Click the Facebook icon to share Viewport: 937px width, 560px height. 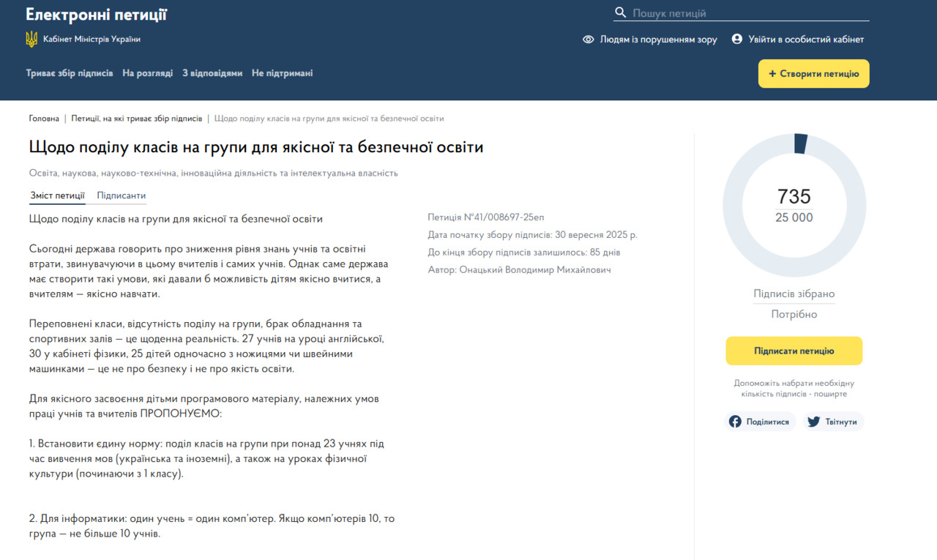click(x=735, y=422)
